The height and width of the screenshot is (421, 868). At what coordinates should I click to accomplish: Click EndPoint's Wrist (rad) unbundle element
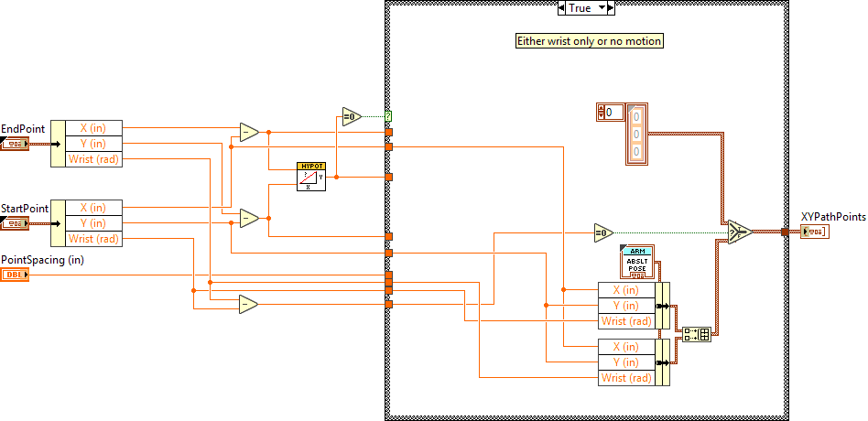(94, 159)
